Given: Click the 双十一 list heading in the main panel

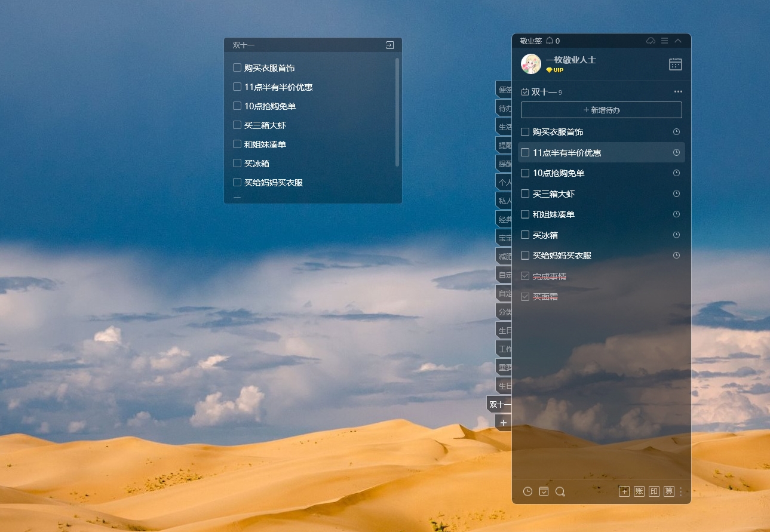Looking at the screenshot, I should click(x=544, y=92).
